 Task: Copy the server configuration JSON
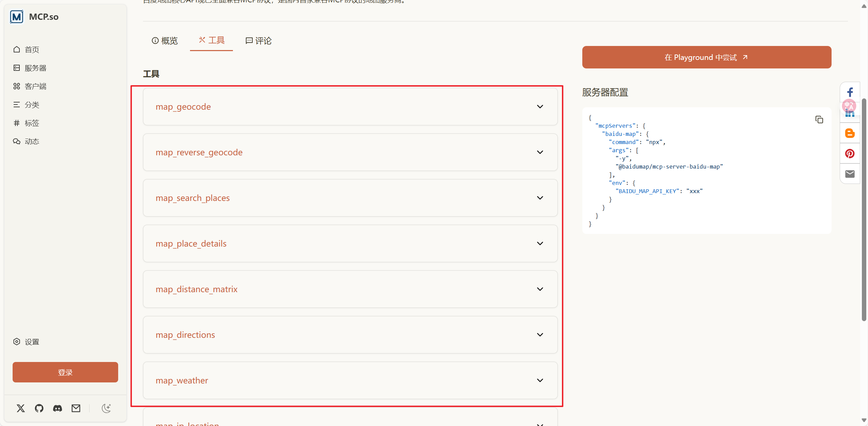pos(819,120)
